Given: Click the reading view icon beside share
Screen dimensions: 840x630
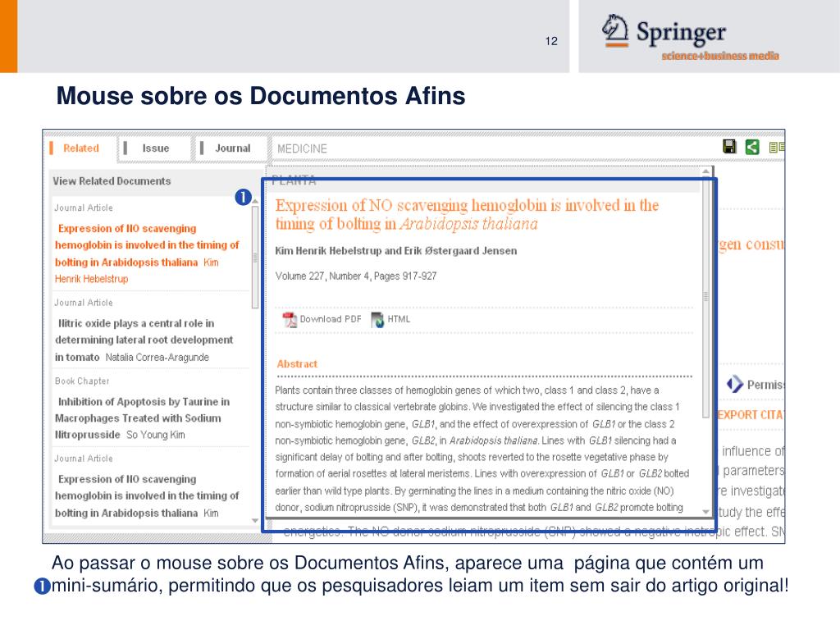Looking at the screenshot, I should (776, 147).
